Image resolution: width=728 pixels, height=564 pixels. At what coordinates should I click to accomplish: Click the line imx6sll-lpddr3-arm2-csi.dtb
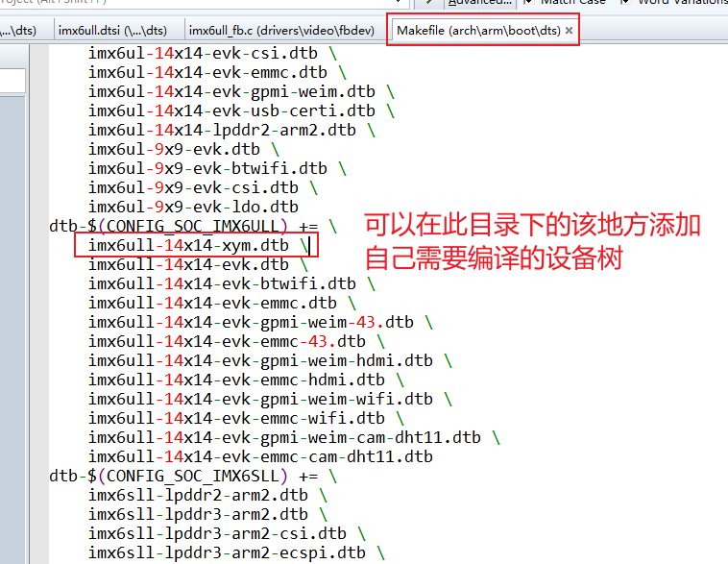click(x=227, y=534)
